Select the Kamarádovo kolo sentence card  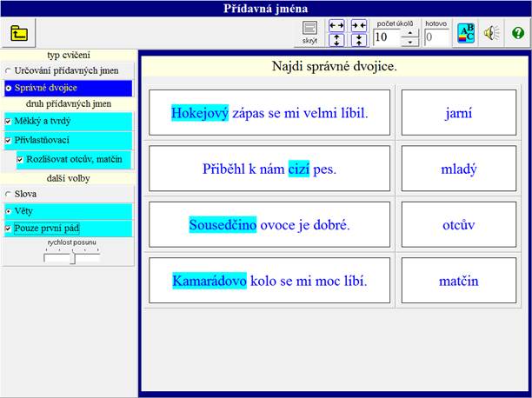point(269,281)
